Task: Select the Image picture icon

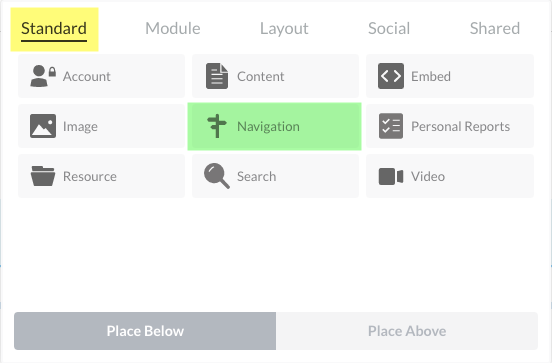Action: 43,126
